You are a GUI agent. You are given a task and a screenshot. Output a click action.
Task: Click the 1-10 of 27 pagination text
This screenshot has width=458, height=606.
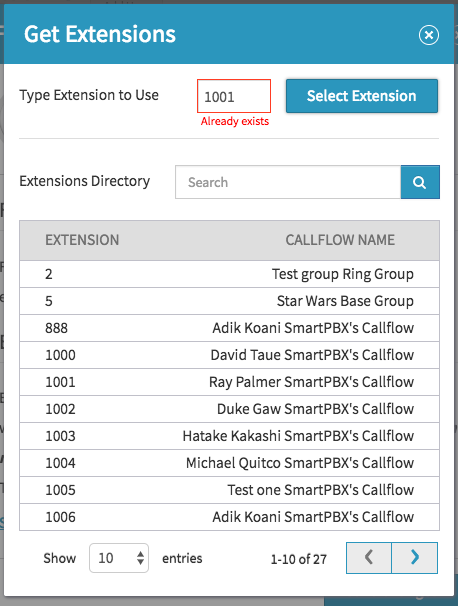point(299,559)
